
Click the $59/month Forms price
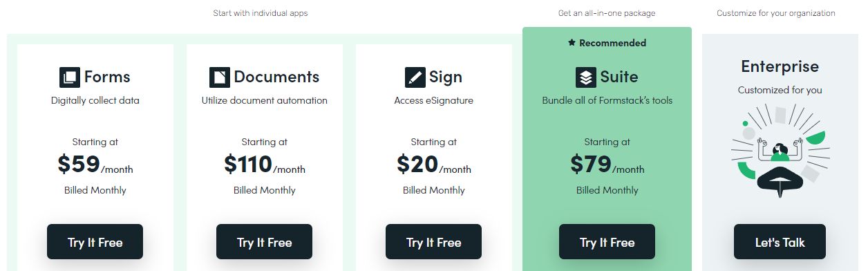click(95, 165)
